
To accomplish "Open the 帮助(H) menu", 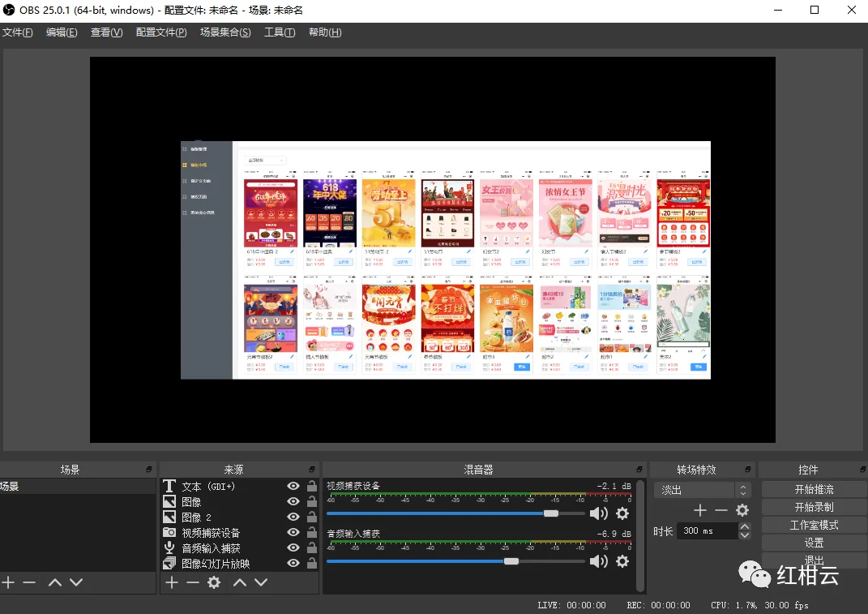I will click(325, 32).
